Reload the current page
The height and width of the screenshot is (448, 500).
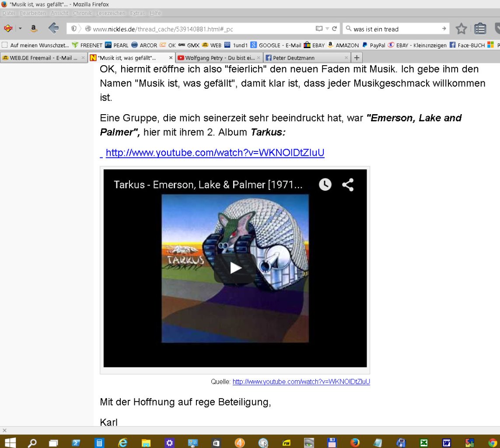(335, 29)
